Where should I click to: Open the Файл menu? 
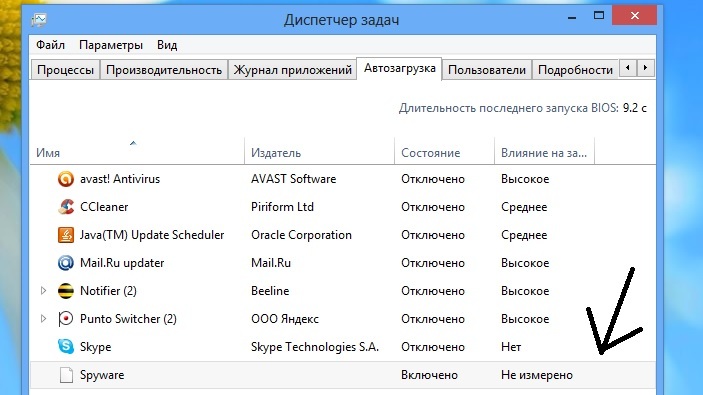coord(50,45)
